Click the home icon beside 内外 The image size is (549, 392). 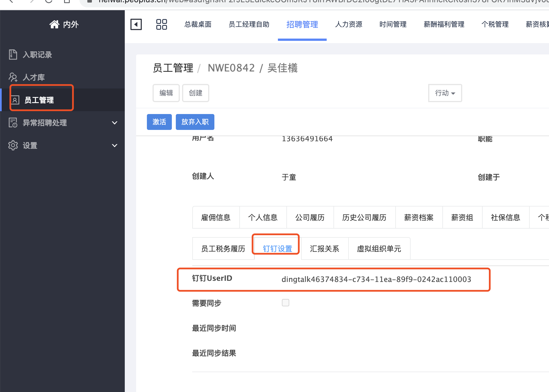click(54, 24)
